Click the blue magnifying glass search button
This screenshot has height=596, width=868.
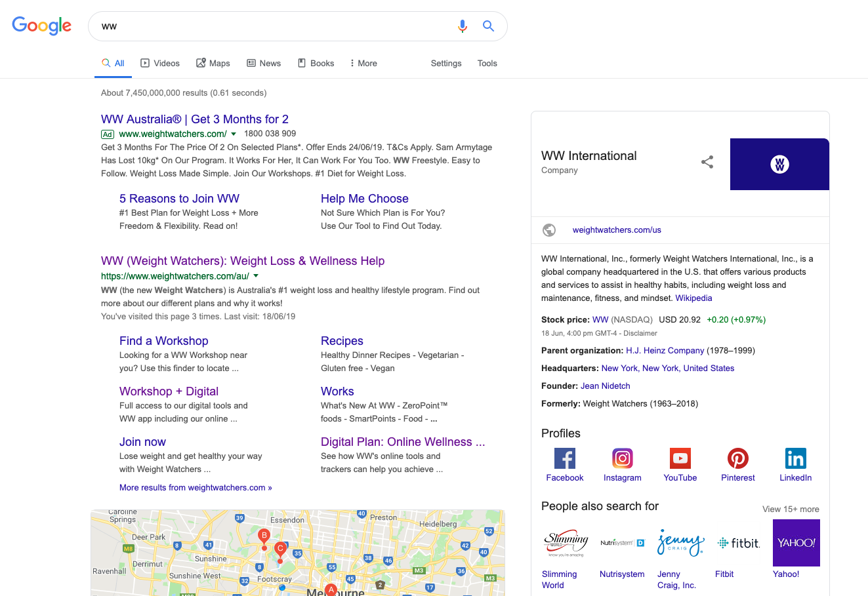(x=488, y=26)
